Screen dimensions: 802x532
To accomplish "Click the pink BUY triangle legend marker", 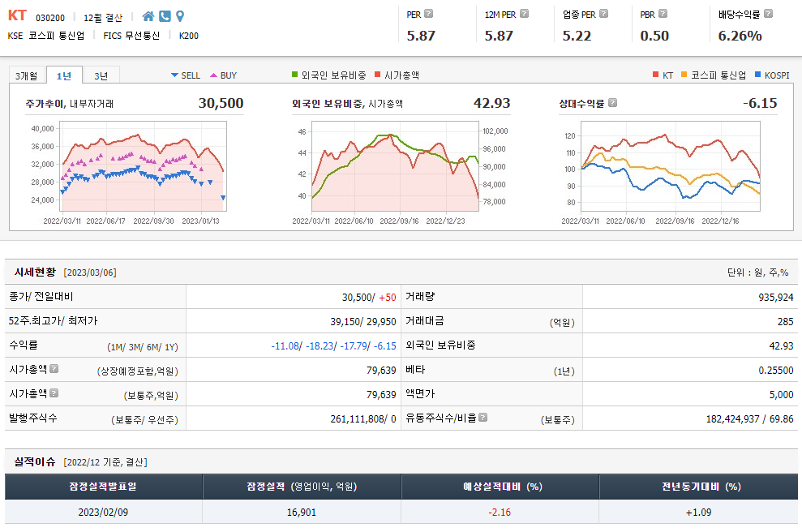I will pos(214,75).
